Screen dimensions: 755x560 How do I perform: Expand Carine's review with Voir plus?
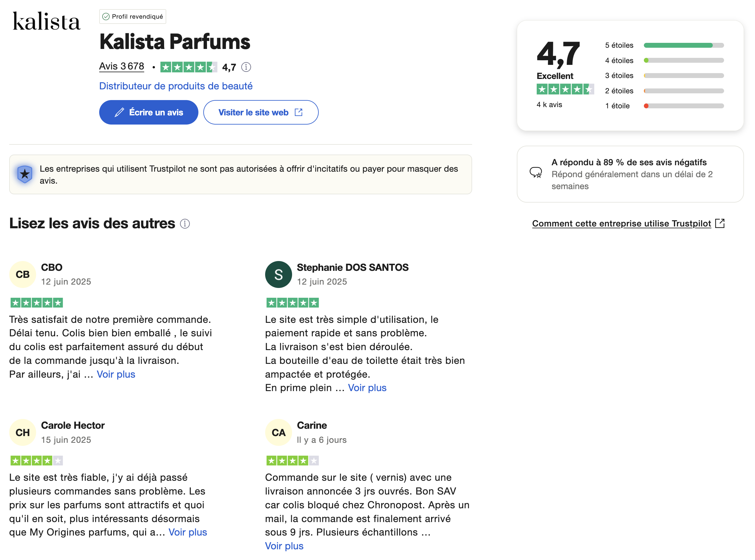[x=284, y=546]
